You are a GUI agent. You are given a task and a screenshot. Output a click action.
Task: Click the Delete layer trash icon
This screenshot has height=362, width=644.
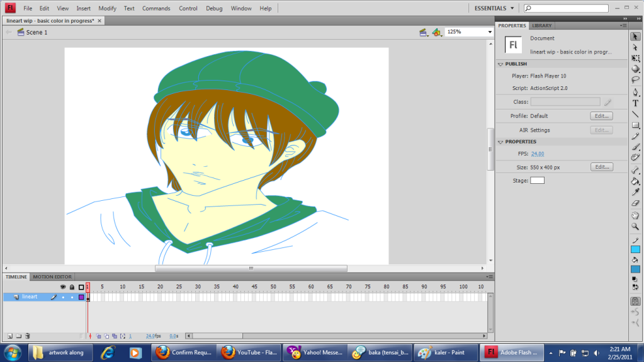coord(28,336)
